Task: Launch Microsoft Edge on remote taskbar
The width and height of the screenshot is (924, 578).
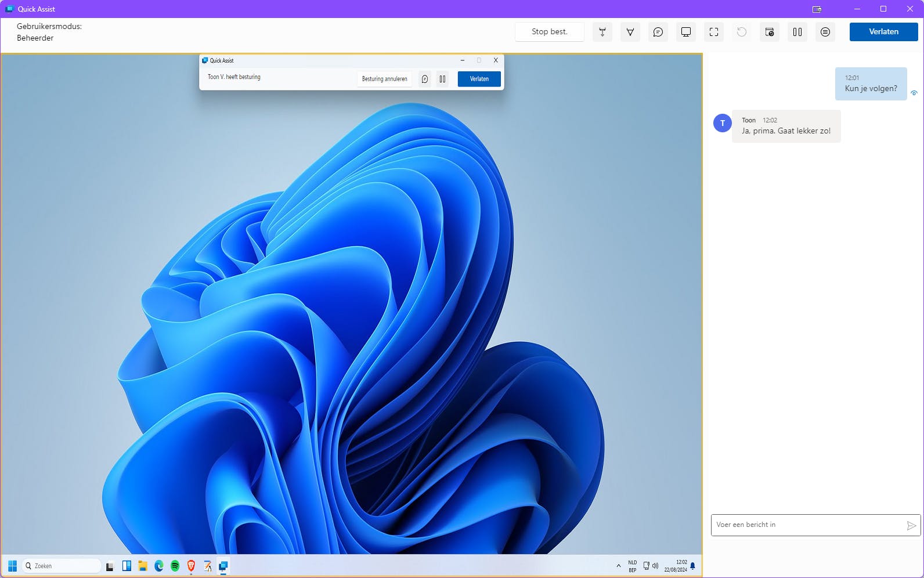Action: tap(159, 566)
